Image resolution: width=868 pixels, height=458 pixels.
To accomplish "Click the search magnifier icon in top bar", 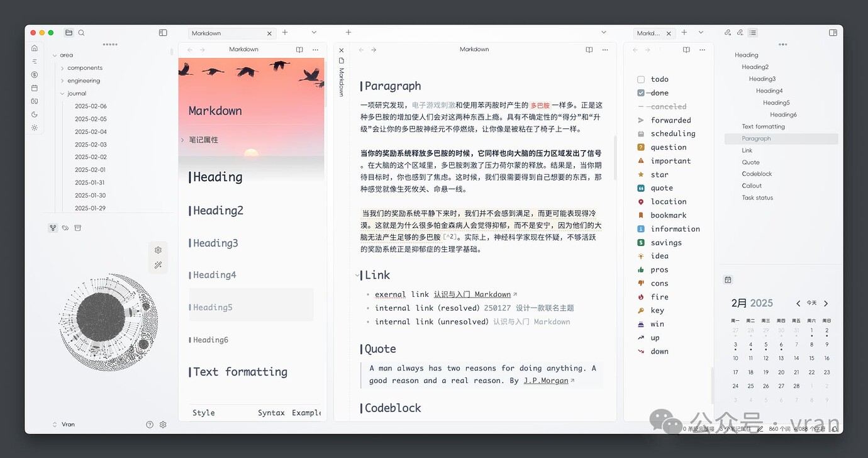I will click(x=81, y=33).
